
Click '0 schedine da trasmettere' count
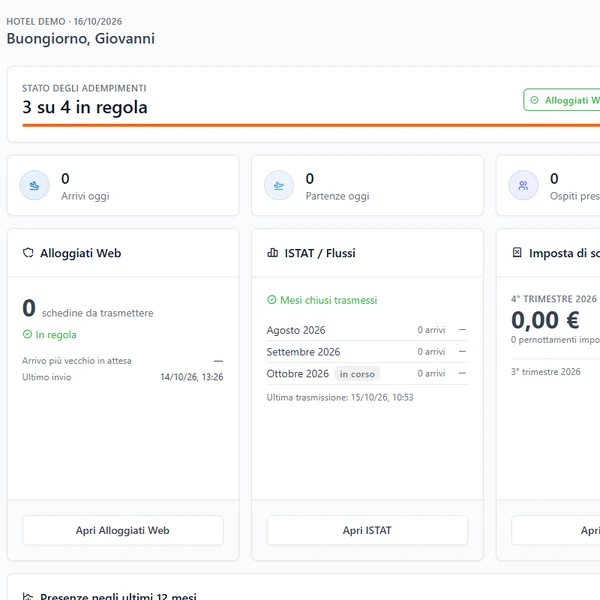tap(88, 308)
